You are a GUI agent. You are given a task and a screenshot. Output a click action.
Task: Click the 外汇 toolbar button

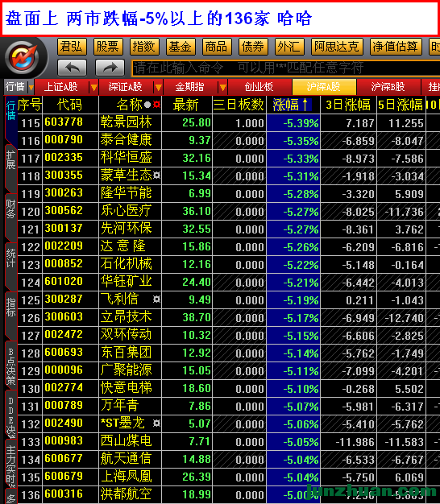[x=289, y=47]
